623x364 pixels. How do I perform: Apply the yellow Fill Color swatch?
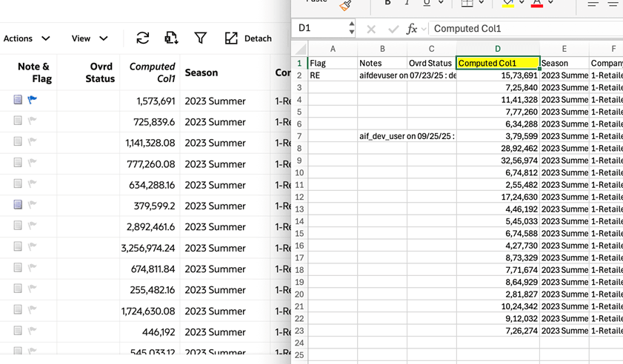[507, 4]
